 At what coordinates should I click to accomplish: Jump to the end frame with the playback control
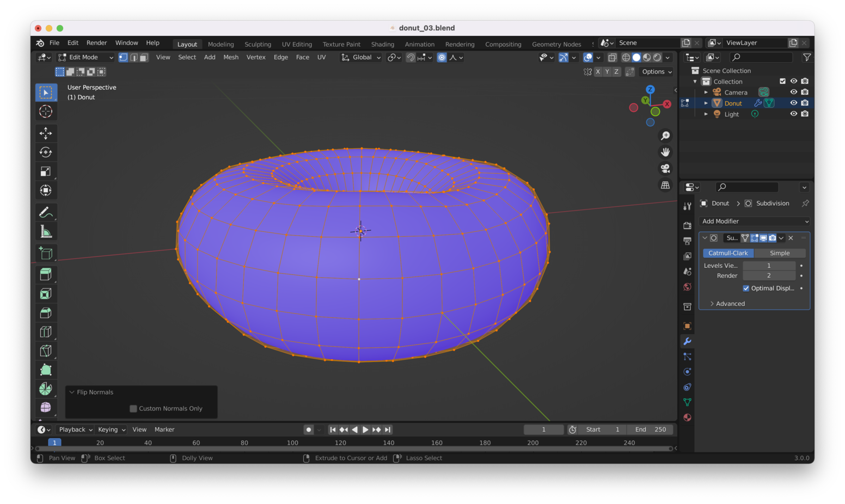(x=388, y=429)
